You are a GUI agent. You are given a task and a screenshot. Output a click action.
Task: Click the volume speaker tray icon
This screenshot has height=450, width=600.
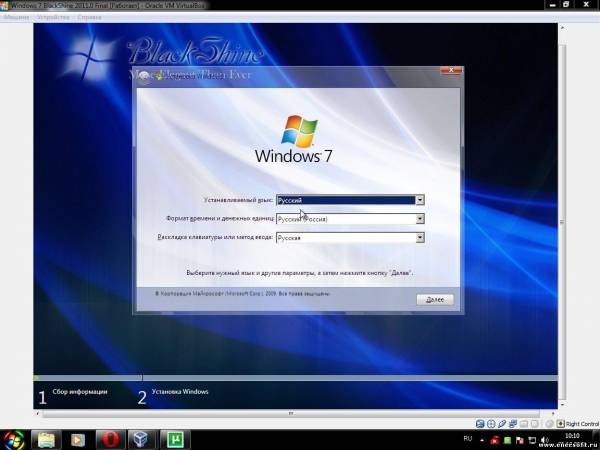545,440
